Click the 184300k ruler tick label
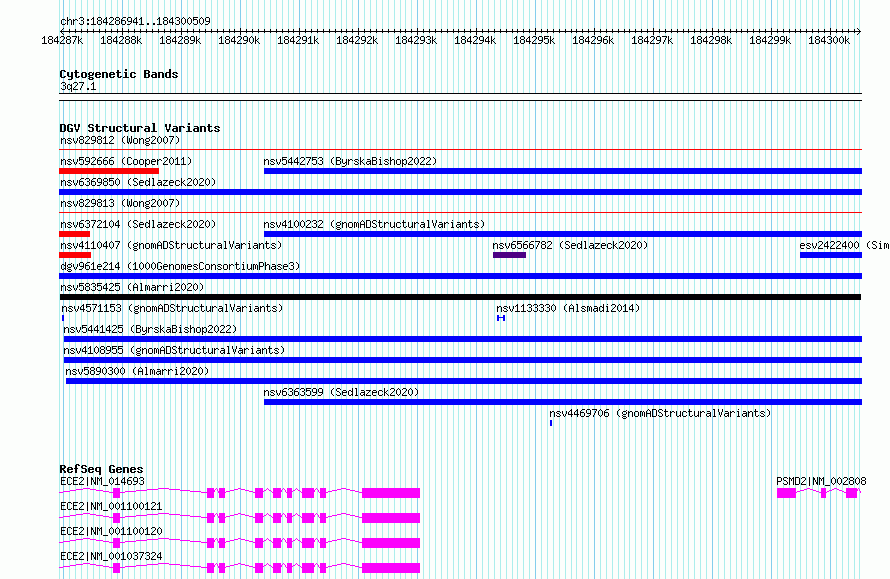Image resolution: width=890 pixels, height=579 pixels. tap(829, 40)
